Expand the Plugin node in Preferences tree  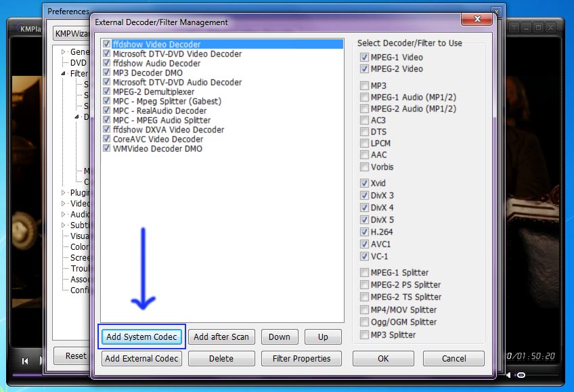coord(64,192)
